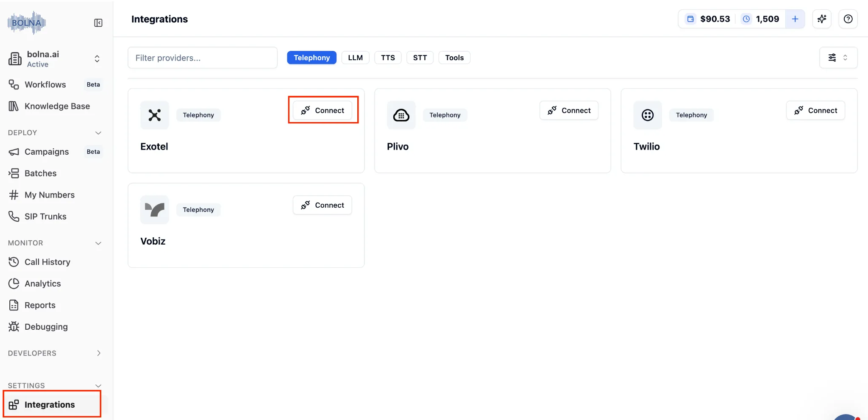Click the Exotel provider logo
The width and height of the screenshot is (868, 420).
pos(155,115)
